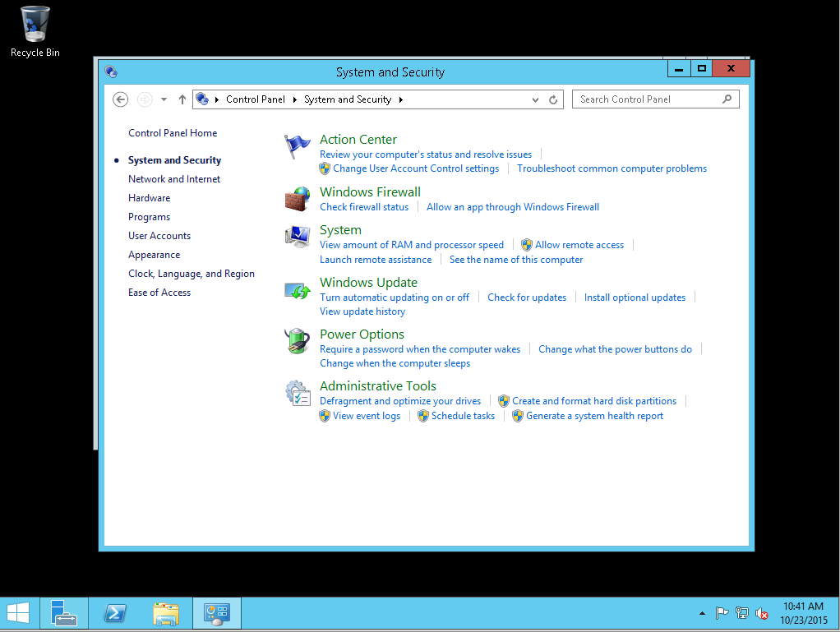Select Network and Internet in sidebar
This screenshot has height=632, width=840.
pos(174,179)
